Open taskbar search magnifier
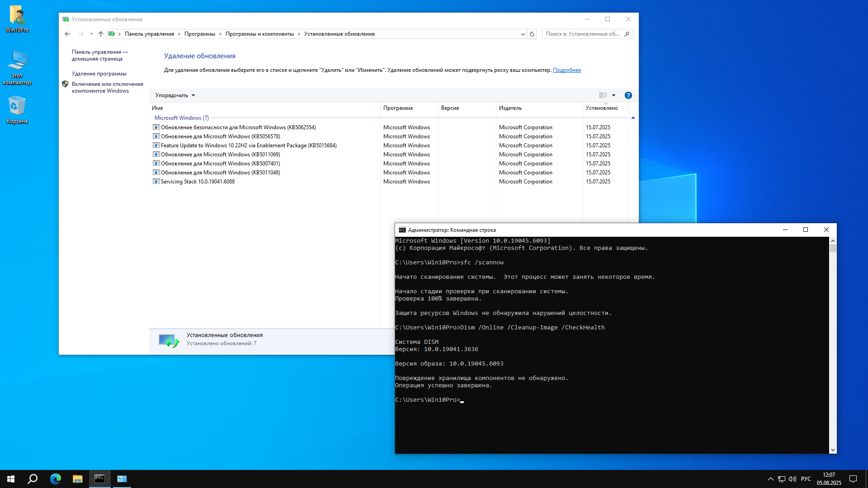 tap(33, 479)
